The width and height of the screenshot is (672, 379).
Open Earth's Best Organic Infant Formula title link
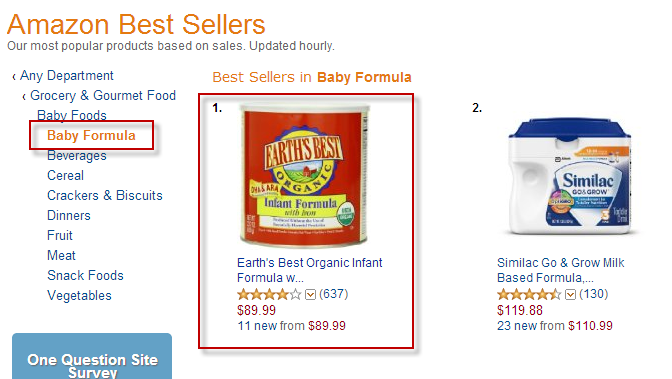(309, 270)
